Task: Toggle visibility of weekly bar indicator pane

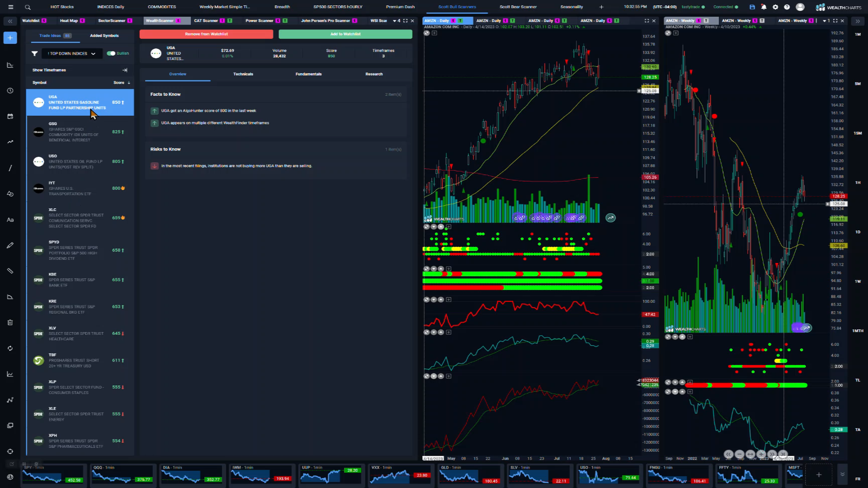Action: pyautogui.click(x=668, y=382)
